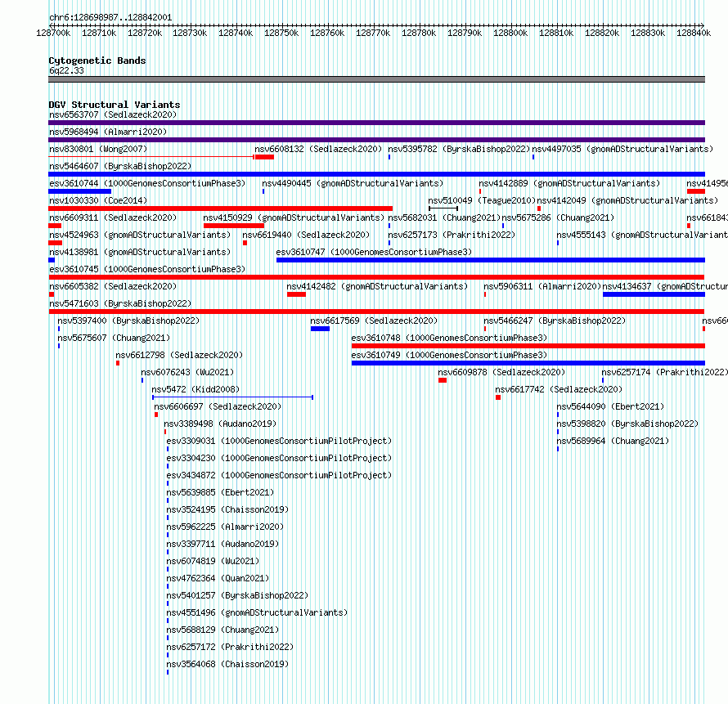Image resolution: width=728 pixels, height=704 pixels.
Task: Click the nsv510049 black range marker
Action: (443, 209)
